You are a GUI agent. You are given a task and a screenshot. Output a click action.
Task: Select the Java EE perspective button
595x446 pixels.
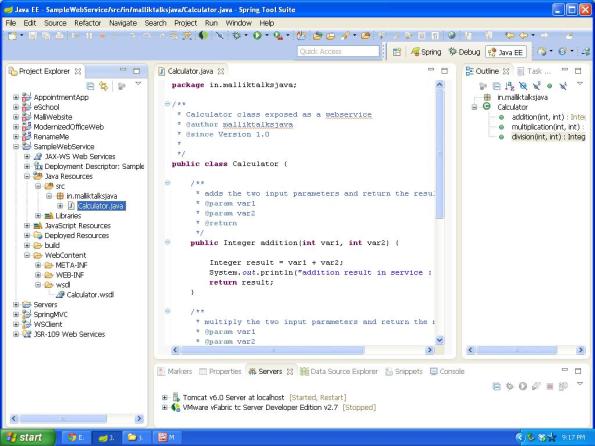point(506,52)
